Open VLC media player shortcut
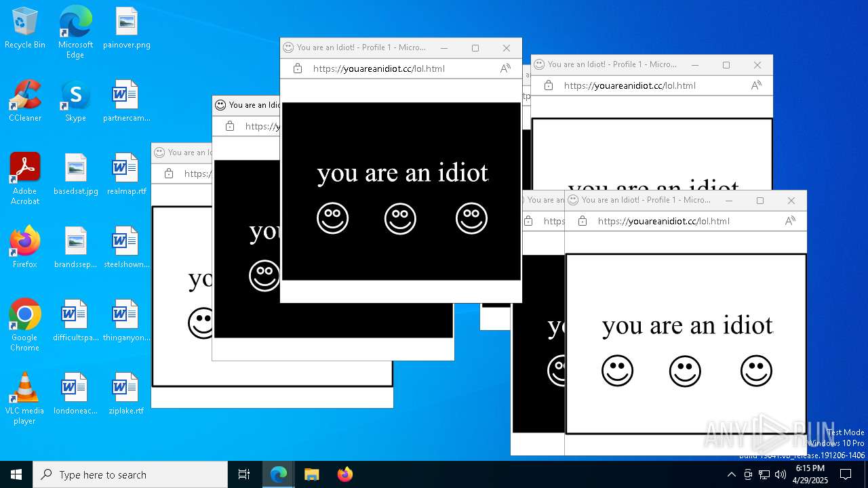This screenshot has width=868, height=488. click(25, 398)
